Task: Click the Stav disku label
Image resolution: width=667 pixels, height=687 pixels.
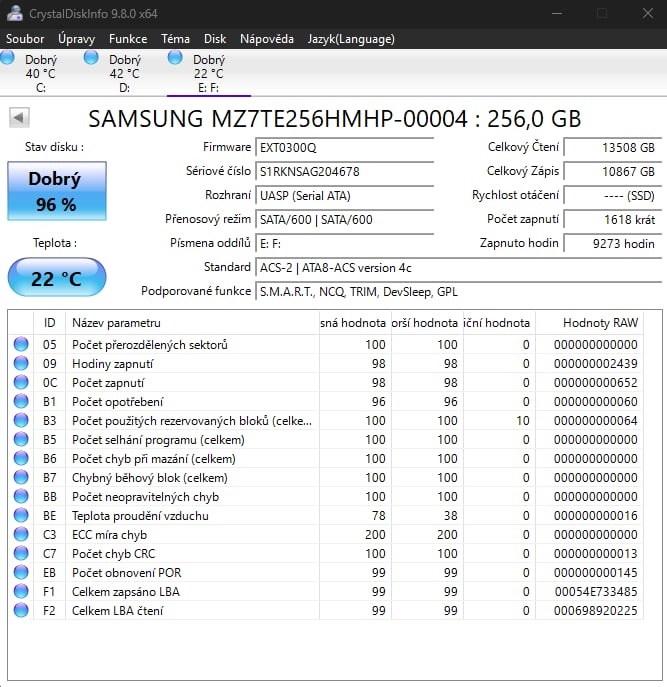Action: (54, 147)
